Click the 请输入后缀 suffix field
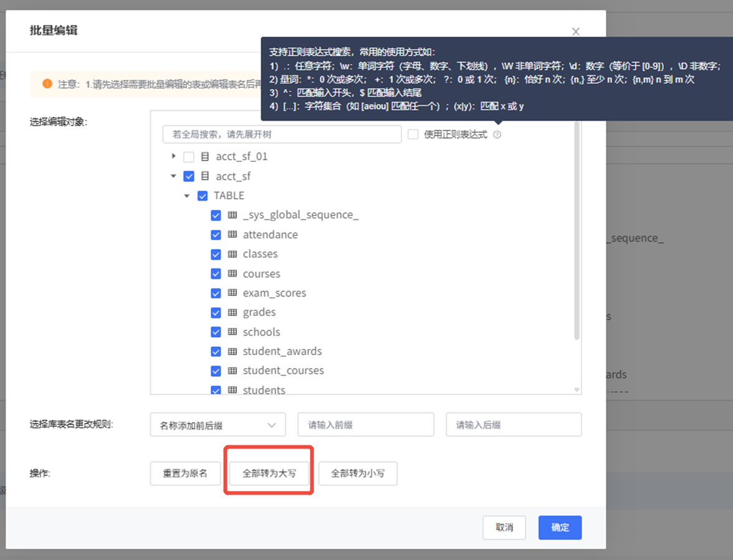 (x=514, y=425)
